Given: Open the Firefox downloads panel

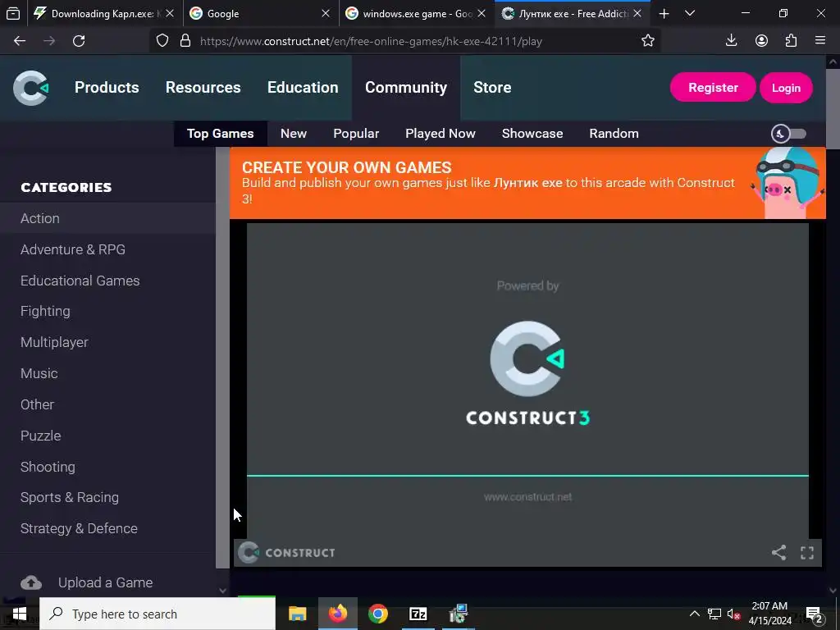Looking at the screenshot, I should coord(731,41).
